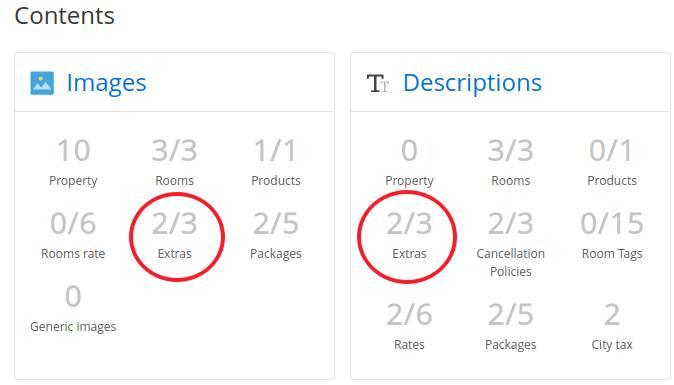Viewport: 674px width, 385px height.
Task: Open the 0/6 Rooms rate images stat
Action: (73, 235)
